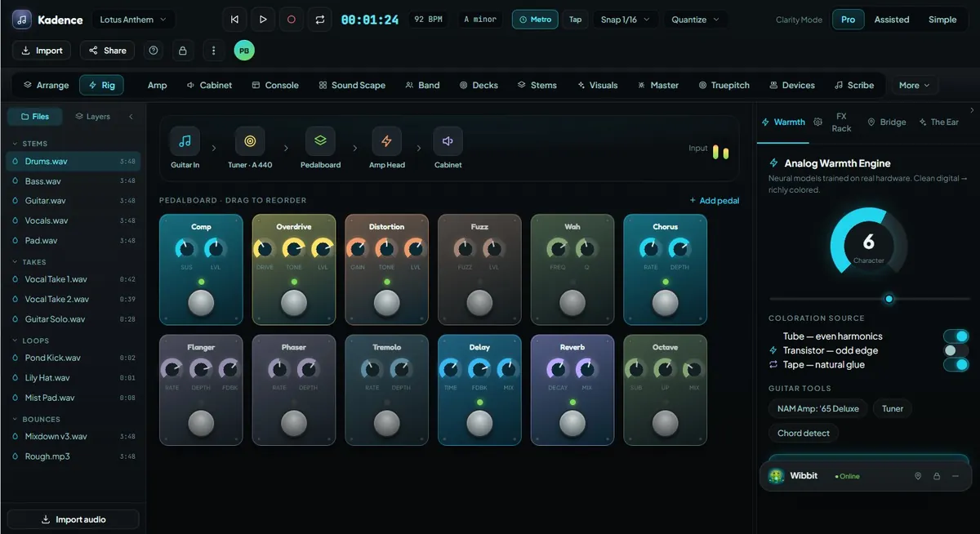Click the lock icon in Wibbit bar

[x=937, y=476]
